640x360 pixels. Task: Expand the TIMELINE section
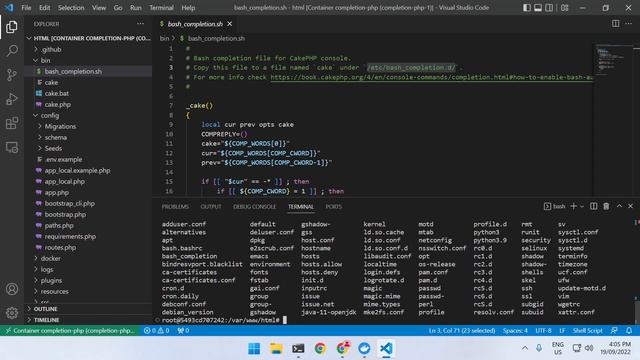88,320
